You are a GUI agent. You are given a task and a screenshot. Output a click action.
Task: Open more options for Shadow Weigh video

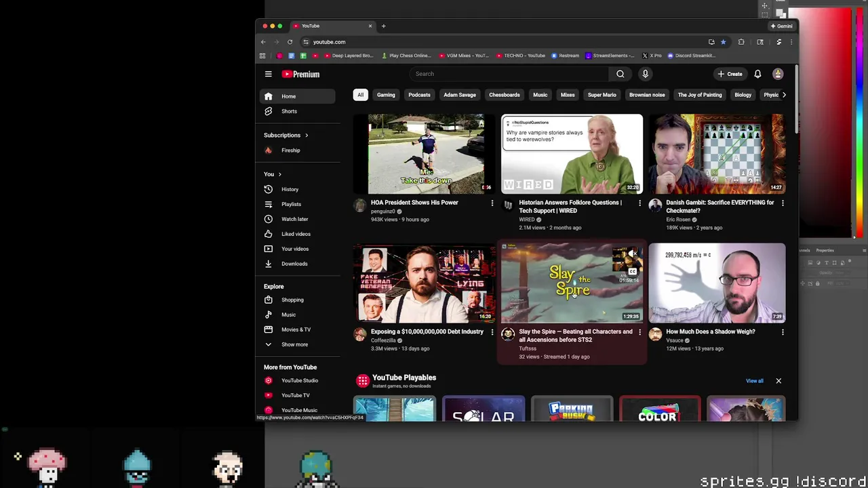pos(783,332)
